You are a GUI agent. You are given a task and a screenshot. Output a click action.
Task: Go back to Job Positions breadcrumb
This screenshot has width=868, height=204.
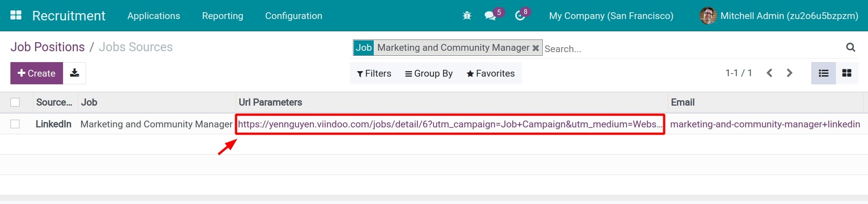coord(48,47)
